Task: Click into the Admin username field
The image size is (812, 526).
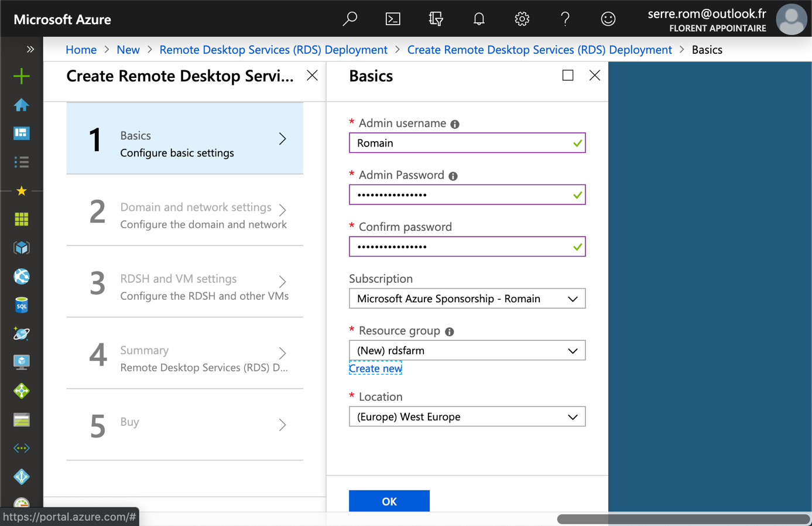Action: click(x=467, y=143)
